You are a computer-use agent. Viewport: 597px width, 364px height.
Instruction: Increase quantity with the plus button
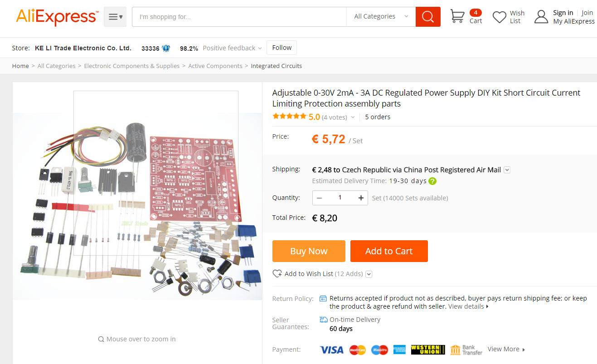coord(361,198)
